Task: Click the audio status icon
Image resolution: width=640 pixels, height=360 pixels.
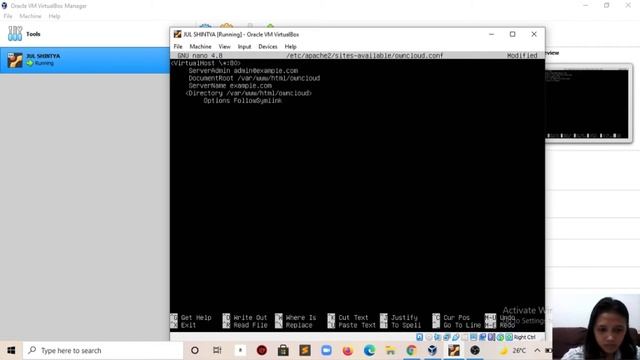Action: point(437,337)
